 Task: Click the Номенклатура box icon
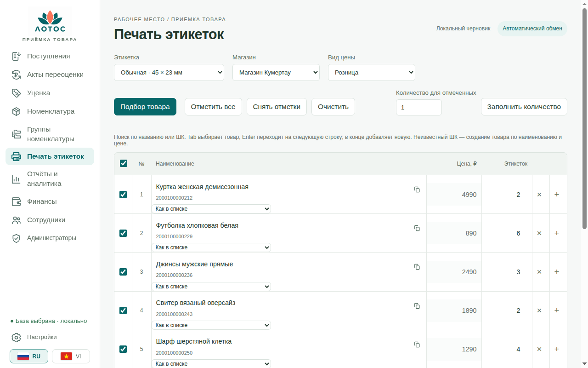(17, 111)
